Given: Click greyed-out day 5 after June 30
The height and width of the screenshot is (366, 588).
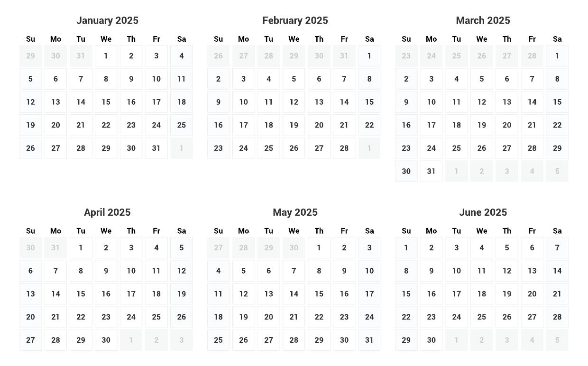Looking at the screenshot, I should 557,340.
